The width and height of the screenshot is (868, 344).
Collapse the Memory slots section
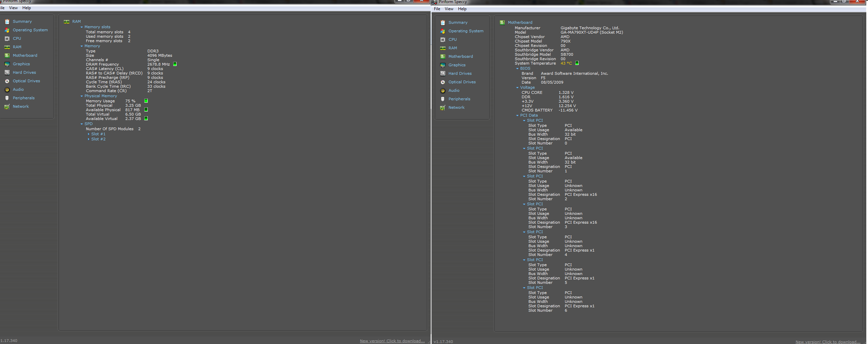click(82, 27)
